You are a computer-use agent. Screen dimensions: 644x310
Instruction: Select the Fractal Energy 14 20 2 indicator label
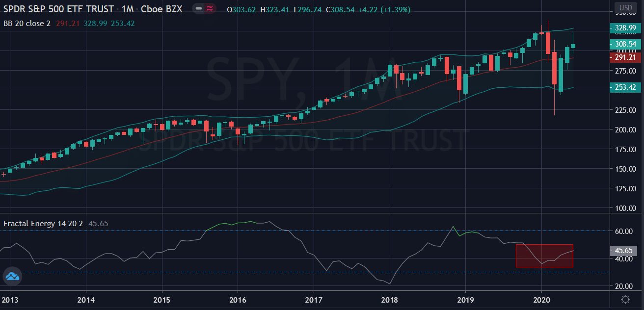44,224
